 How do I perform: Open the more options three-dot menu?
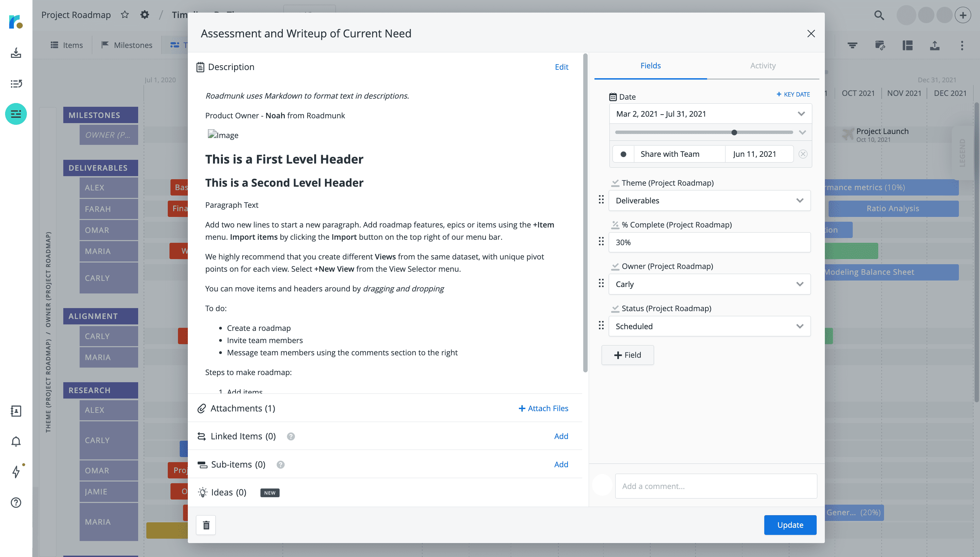pyautogui.click(x=962, y=45)
